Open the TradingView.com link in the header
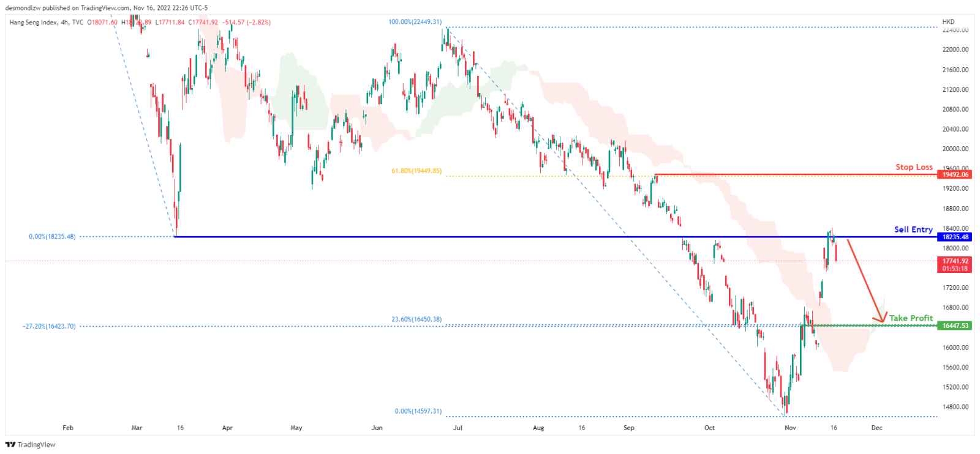Screen dimensions: 980x454 click(x=105, y=8)
